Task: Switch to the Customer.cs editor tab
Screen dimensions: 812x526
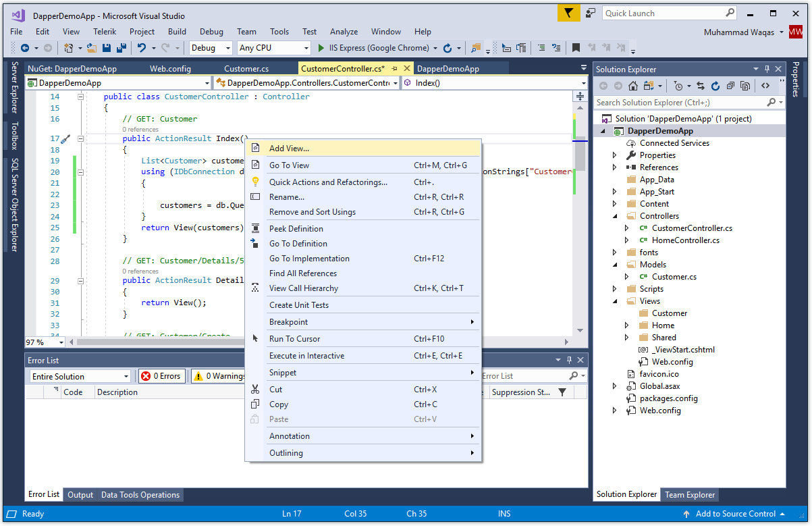Action: click(x=246, y=69)
